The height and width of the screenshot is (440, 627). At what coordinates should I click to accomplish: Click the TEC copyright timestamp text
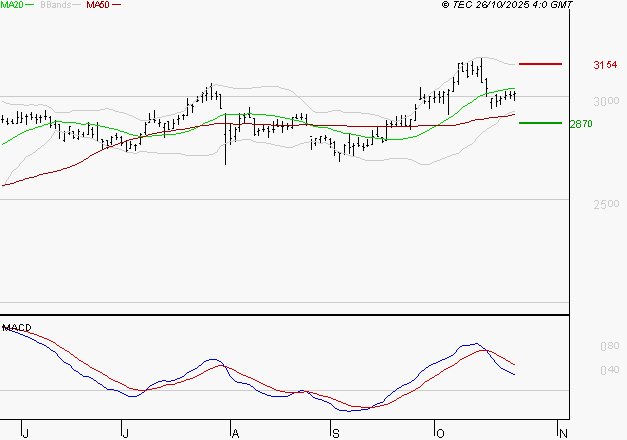(507, 5)
